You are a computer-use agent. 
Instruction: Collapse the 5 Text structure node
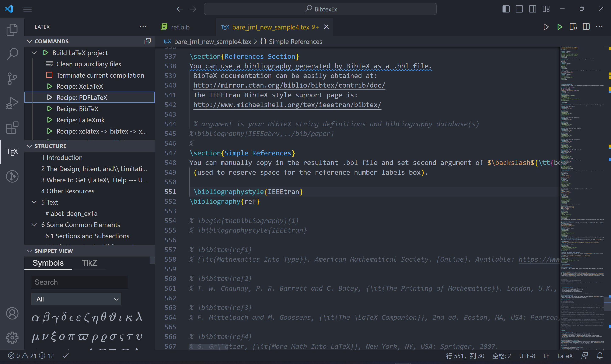[x=34, y=202]
